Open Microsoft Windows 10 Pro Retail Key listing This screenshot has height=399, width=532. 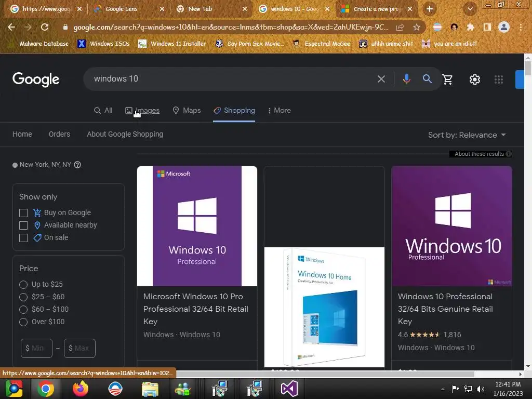click(196, 309)
